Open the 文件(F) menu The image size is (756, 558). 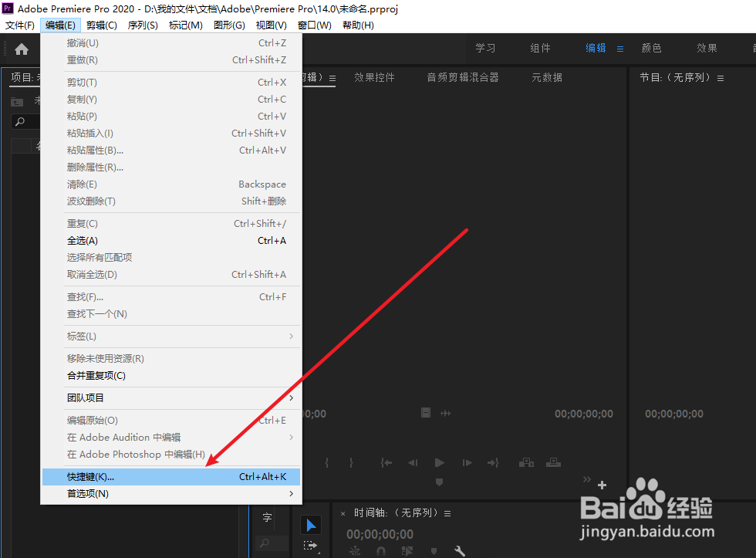coord(20,25)
